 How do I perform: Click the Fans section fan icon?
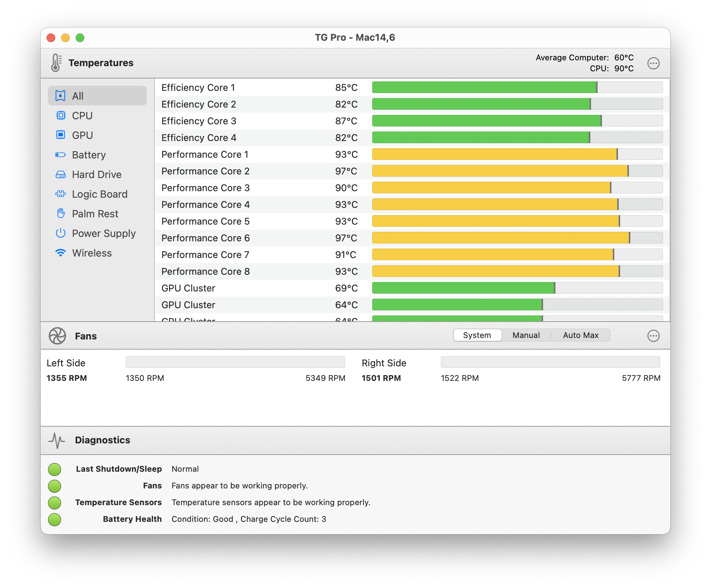(57, 335)
